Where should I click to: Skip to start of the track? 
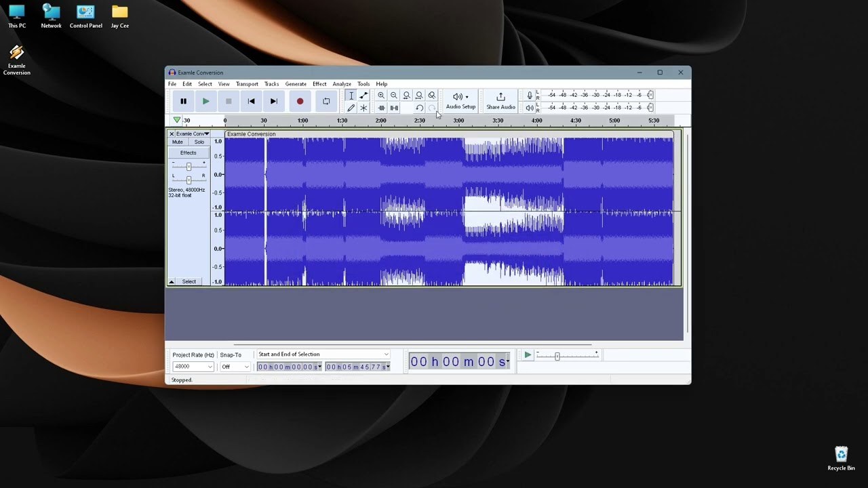coord(251,101)
